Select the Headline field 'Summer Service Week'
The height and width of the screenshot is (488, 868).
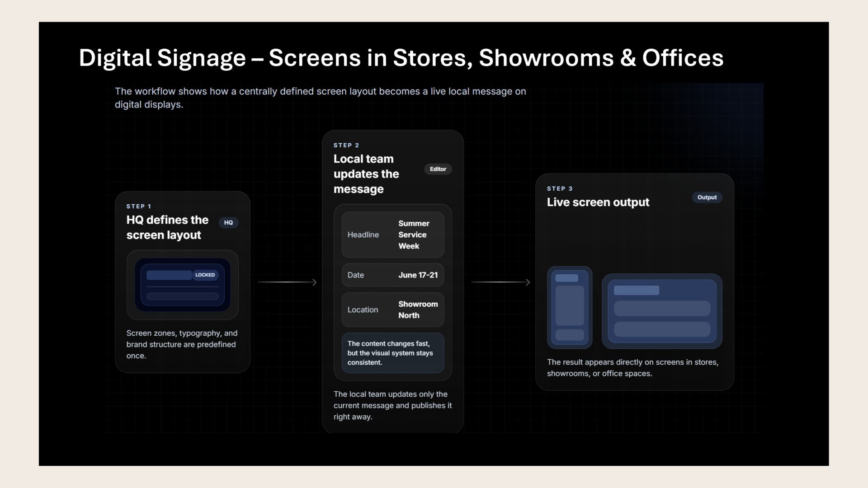(x=392, y=235)
